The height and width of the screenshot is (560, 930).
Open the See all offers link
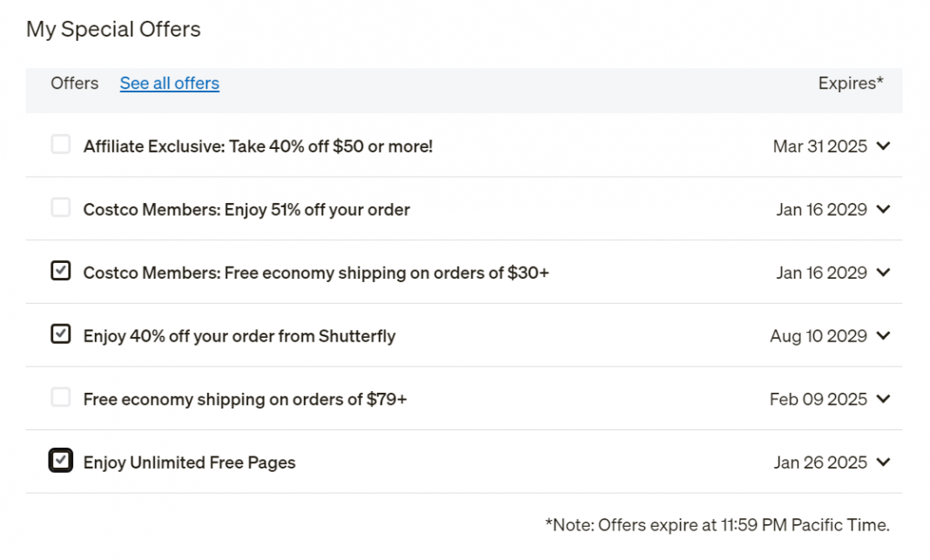(x=170, y=83)
